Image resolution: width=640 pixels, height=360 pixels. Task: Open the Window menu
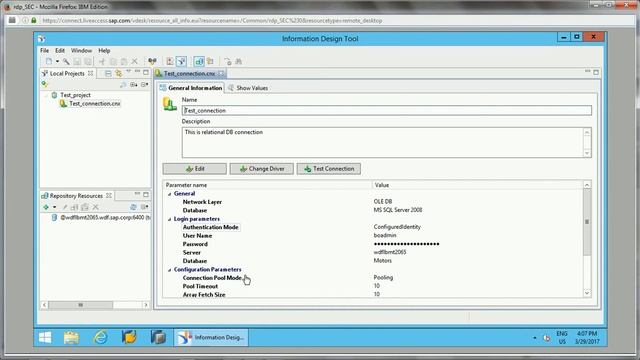(81, 51)
